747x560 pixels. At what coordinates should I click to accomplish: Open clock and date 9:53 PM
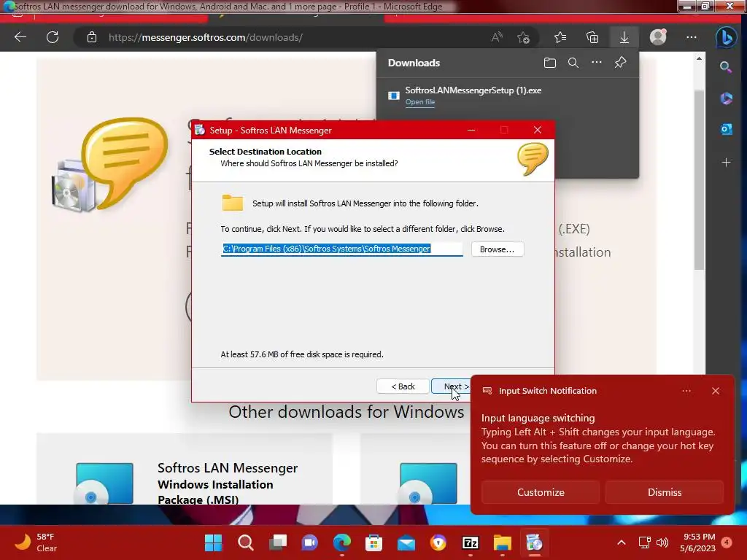(698, 542)
